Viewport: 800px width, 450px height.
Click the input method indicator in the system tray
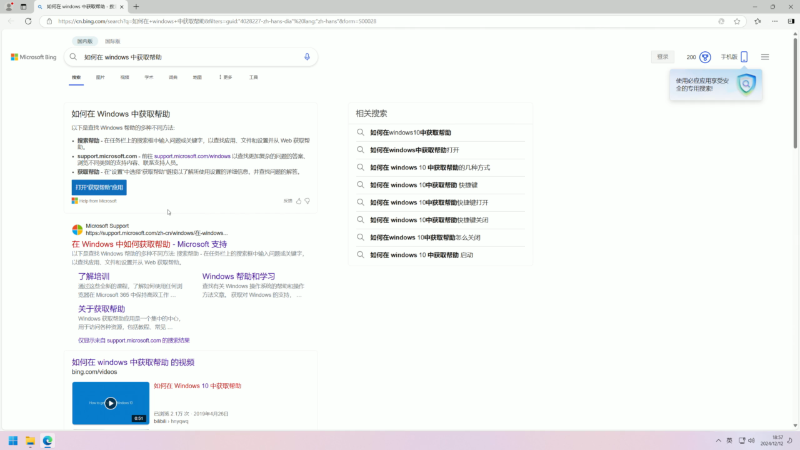point(730,441)
